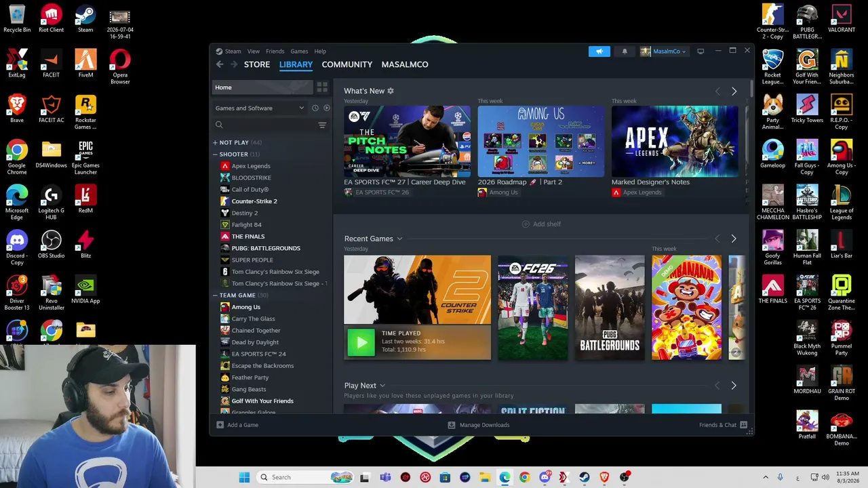Select Home in the library sidebar

[263, 87]
